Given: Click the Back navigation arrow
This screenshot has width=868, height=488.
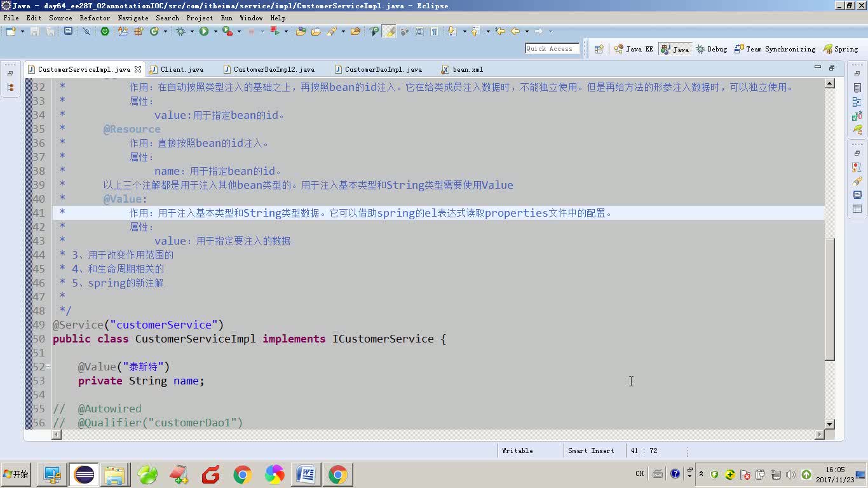Looking at the screenshot, I should coord(515,31).
